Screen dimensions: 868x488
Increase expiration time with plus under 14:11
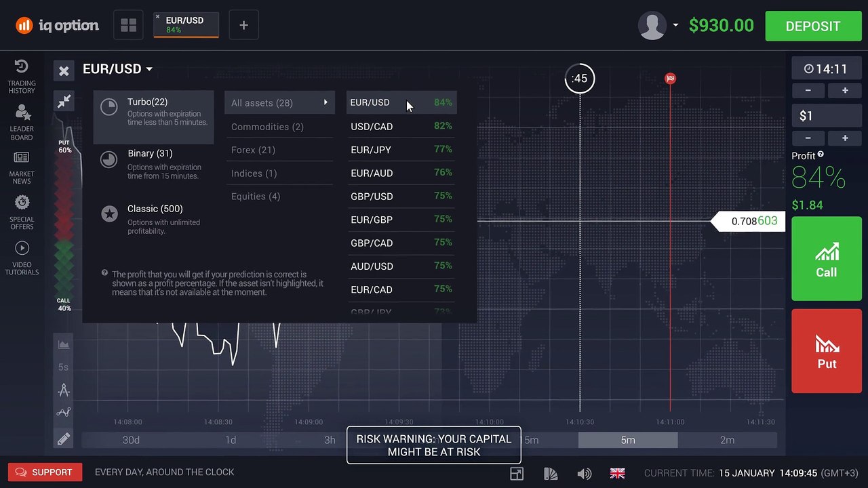845,90
